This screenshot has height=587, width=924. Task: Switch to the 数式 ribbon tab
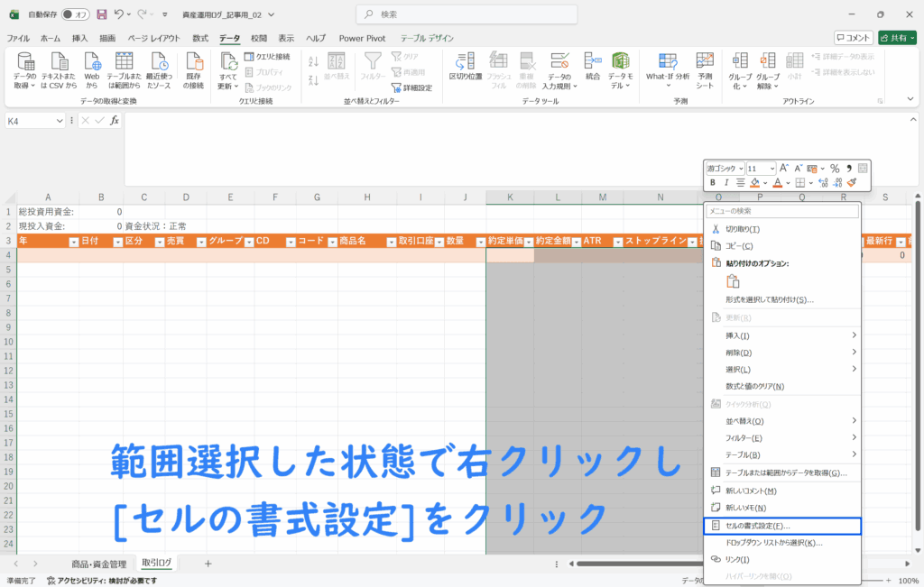point(199,38)
